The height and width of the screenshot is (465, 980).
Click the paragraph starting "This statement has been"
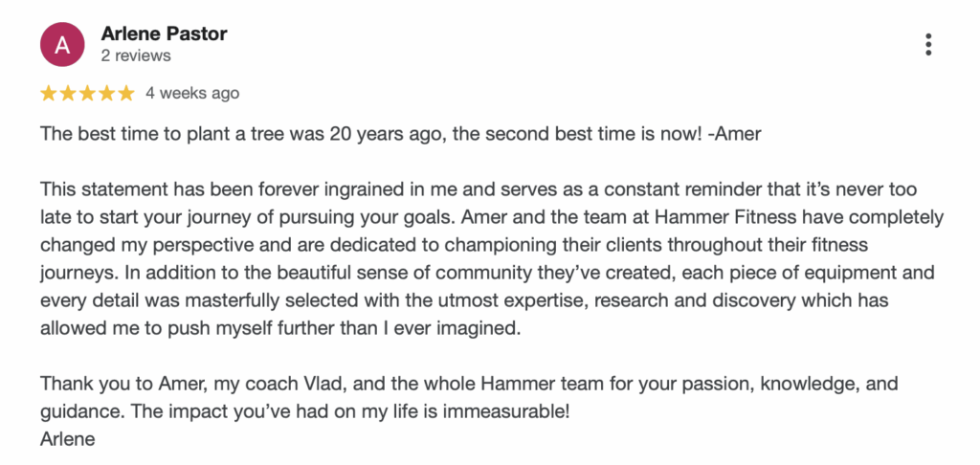(492, 258)
